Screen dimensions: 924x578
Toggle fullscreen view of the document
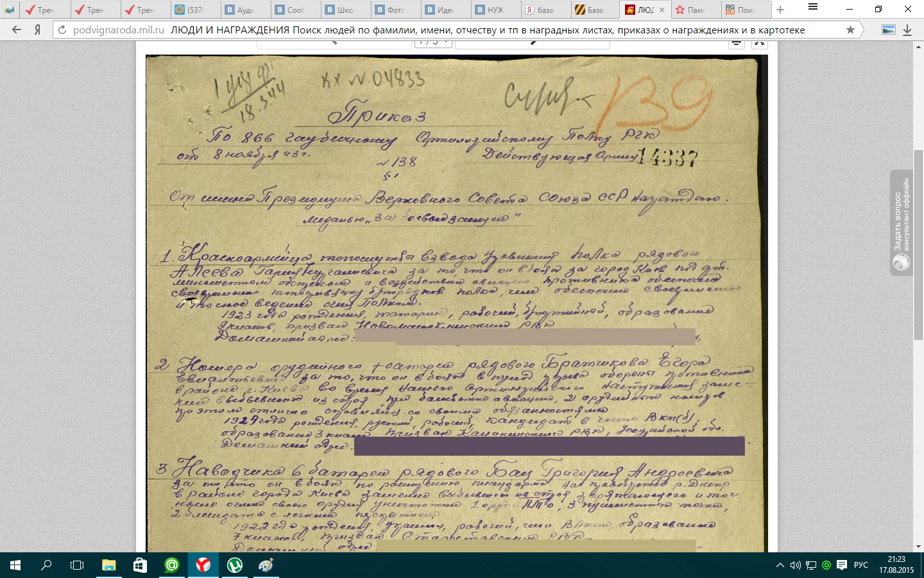pos(760,43)
